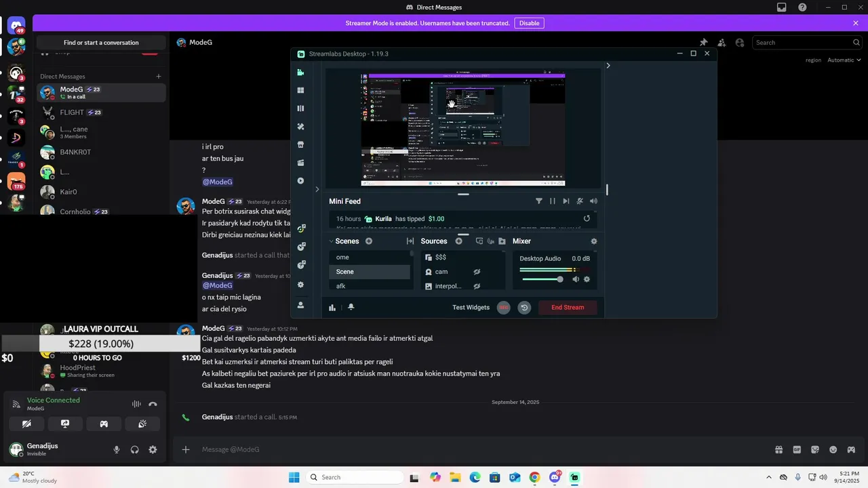Mute Desktop Audio in the Mixer

click(576, 279)
